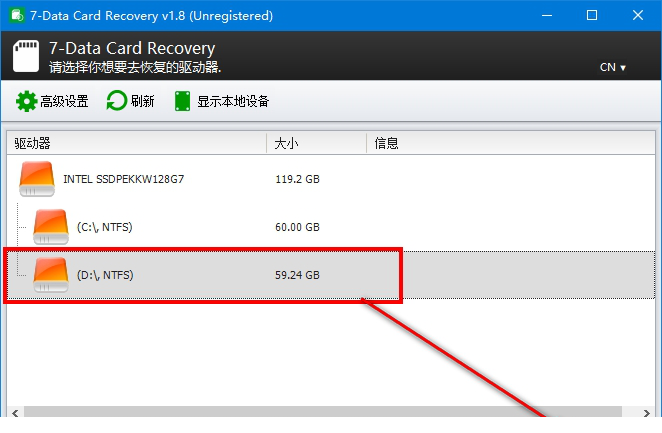Click the 刷新 label in toolbar

(x=142, y=101)
